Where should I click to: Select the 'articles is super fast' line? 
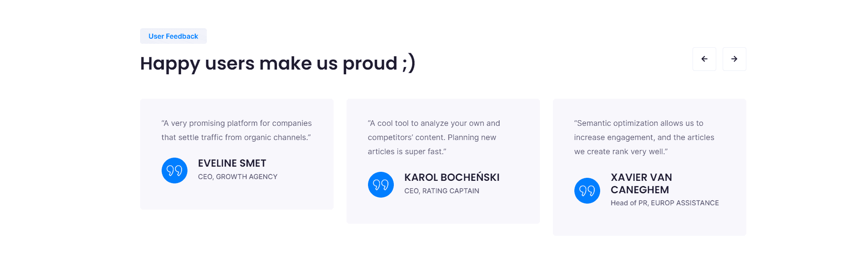point(407,152)
